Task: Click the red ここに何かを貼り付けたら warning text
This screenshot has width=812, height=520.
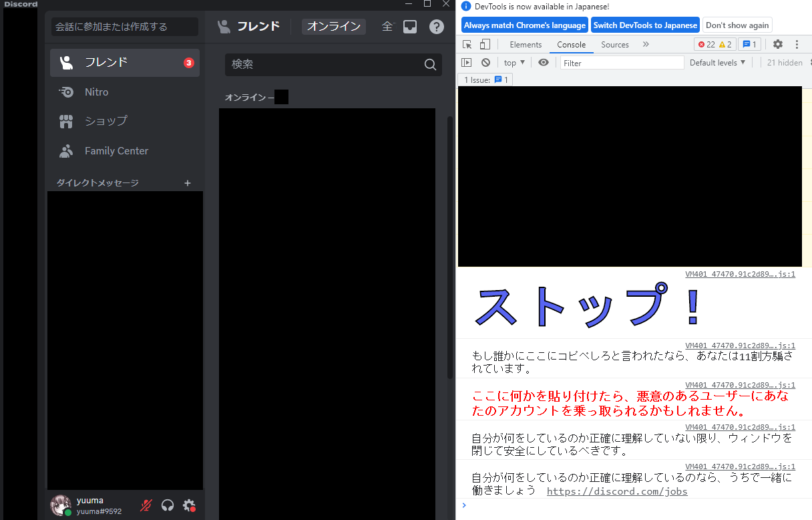Action: 630,403
